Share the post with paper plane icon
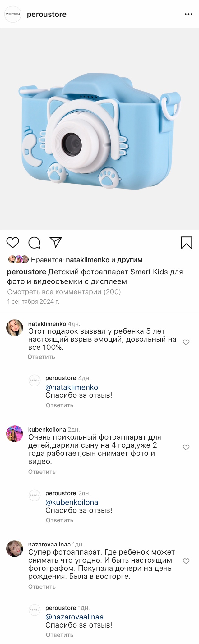The height and width of the screenshot is (644, 199). point(56,242)
